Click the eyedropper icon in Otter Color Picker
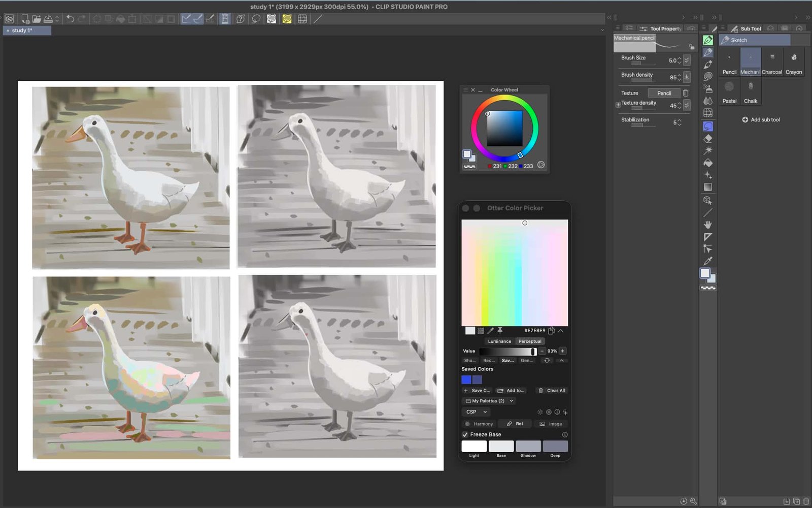Image resolution: width=812 pixels, height=508 pixels. [x=491, y=331]
